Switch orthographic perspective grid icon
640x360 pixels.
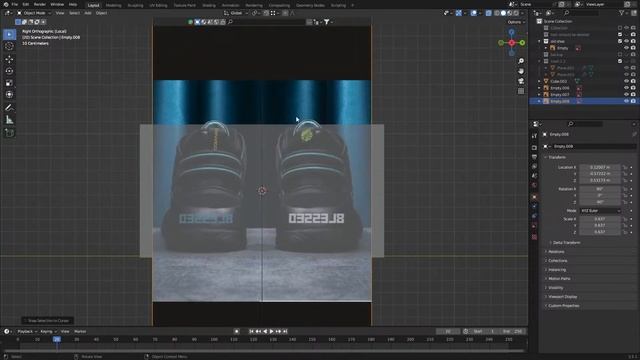[521, 91]
